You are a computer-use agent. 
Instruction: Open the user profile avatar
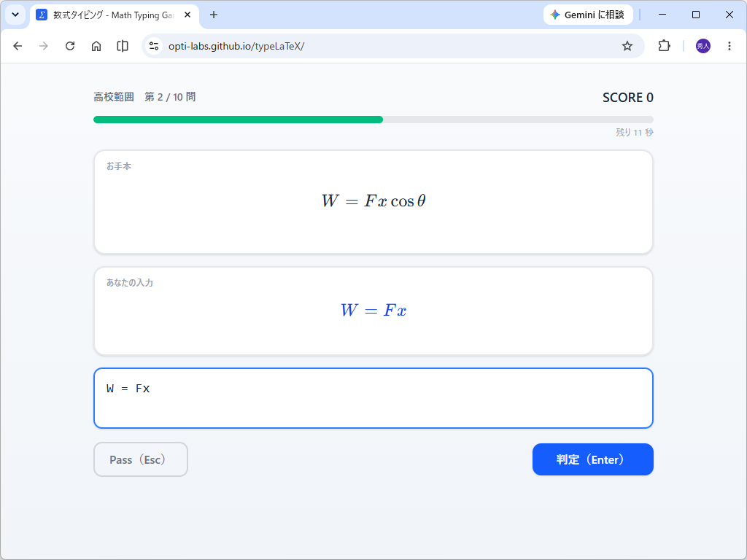[703, 46]
